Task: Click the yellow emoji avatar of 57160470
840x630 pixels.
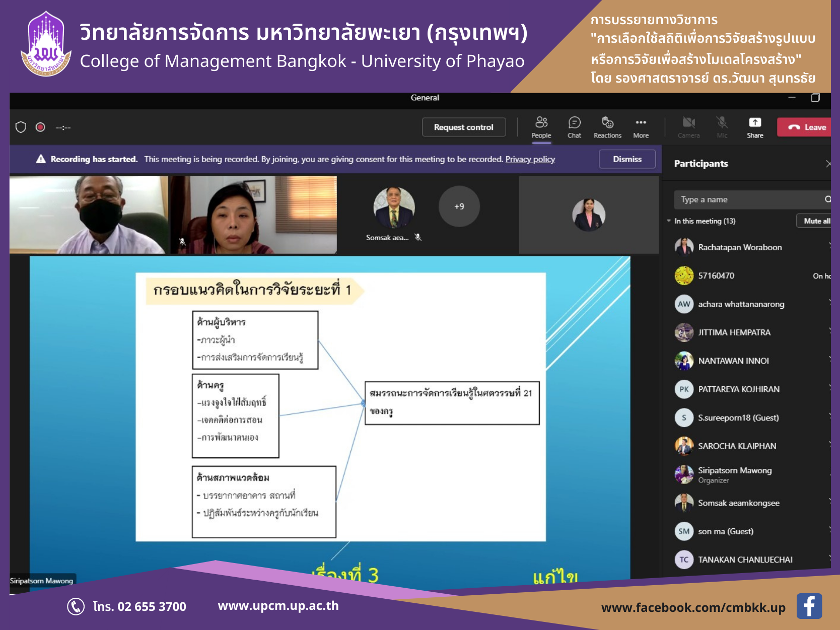Action: pos(684,275)
